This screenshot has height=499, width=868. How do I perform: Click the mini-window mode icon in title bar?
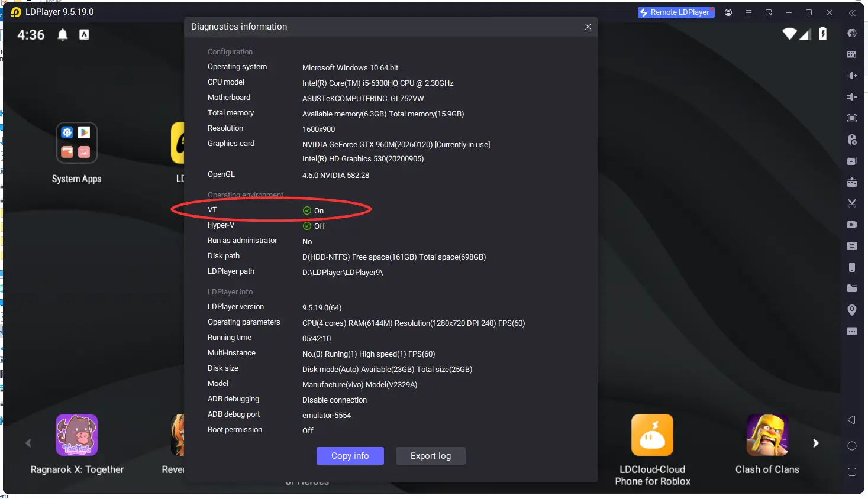(x=769, y=12)
